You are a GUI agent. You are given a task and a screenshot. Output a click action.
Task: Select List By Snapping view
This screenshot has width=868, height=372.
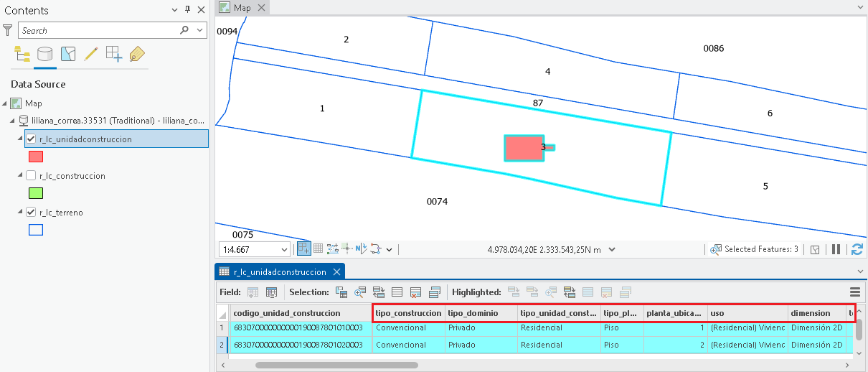point(113,54)
